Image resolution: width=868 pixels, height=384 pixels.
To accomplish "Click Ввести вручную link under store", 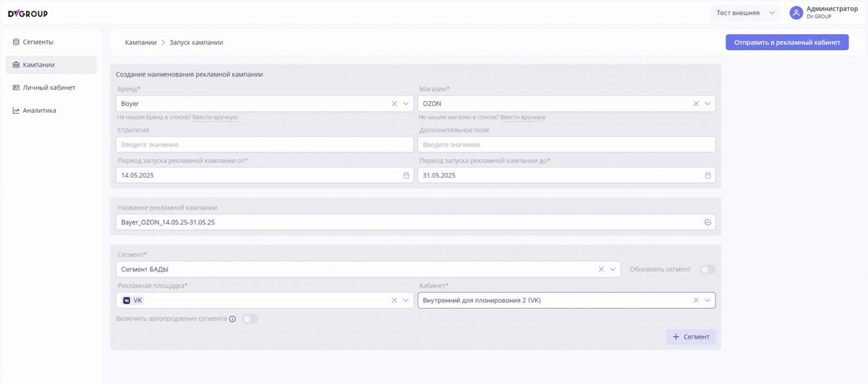I will pos(523,117).
